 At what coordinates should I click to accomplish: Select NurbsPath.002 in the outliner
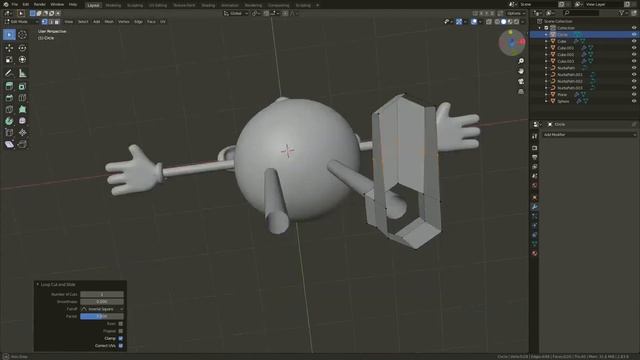point(570,81)
